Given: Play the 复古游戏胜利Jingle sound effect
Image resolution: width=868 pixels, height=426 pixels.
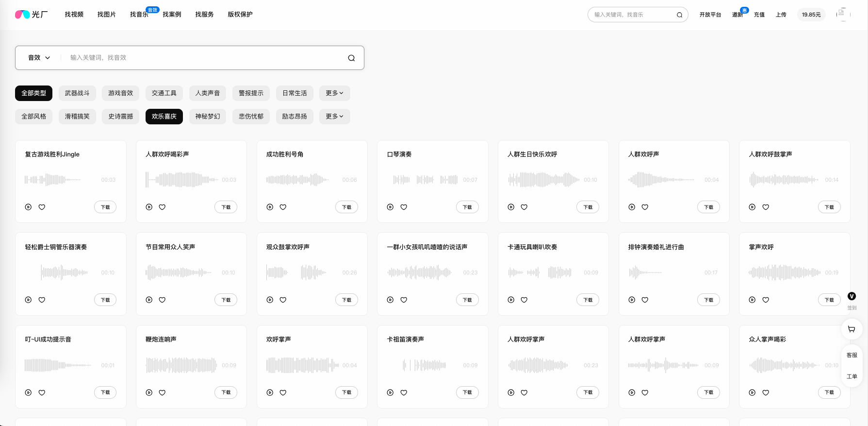Looking at the screenshot, I should pos(28,207).
